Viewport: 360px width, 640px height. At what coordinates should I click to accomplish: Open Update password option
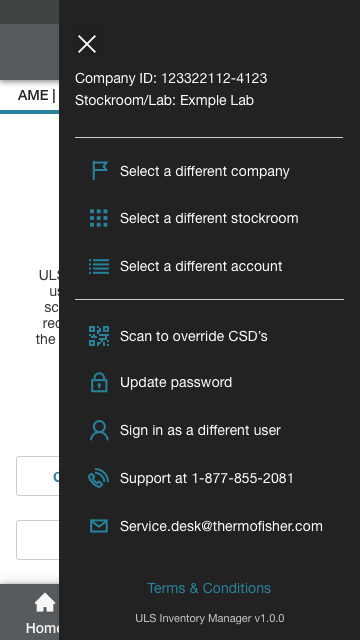pyautogui.click(x=176, y=383)
